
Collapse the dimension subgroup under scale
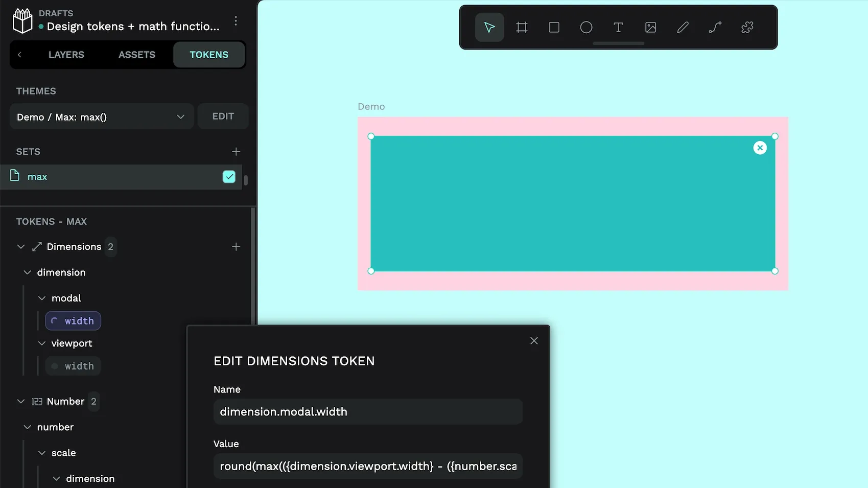click(57, 479)
